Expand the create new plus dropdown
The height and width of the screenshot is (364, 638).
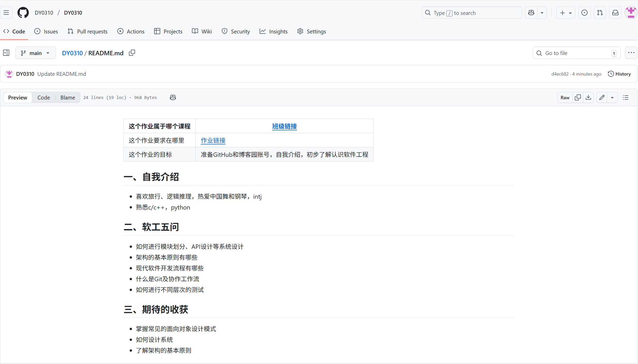coord(566,13)
